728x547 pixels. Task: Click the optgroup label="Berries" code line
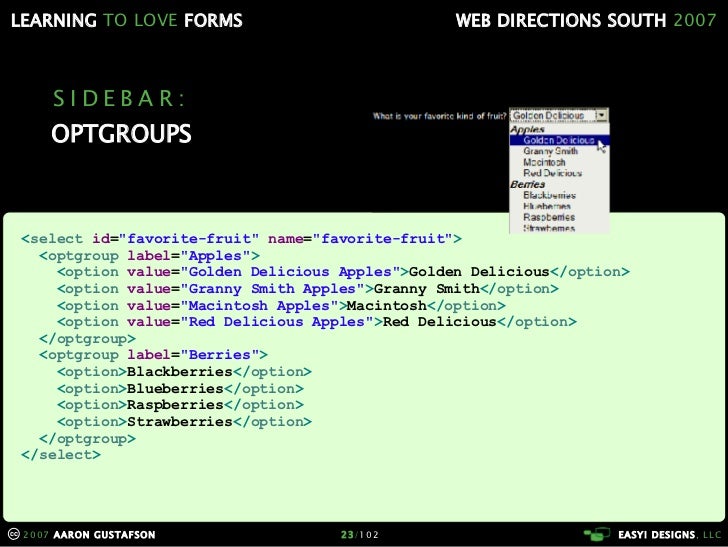tap(153, 355)
